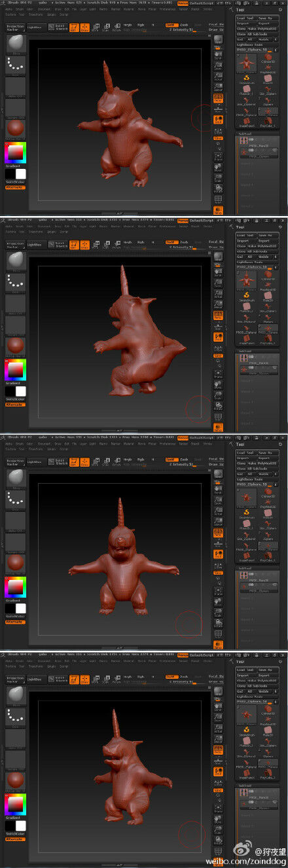Click SwitchColor in second screenshot
288x868 pixels.
point(15,400)
